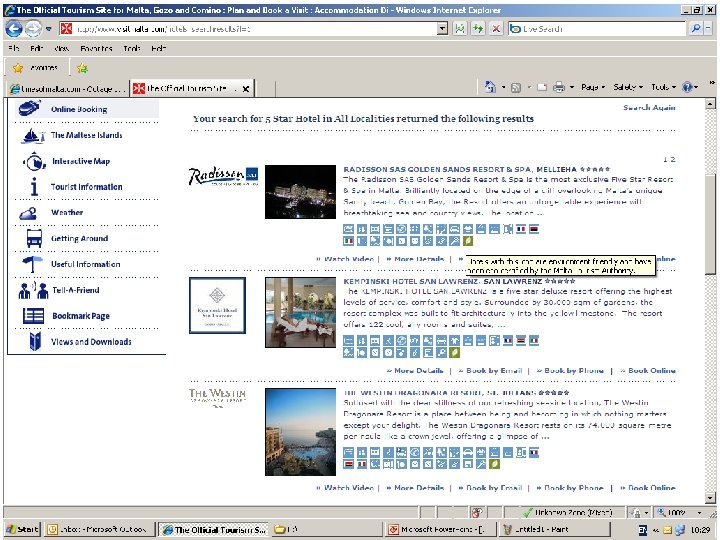The width and height of the screenshot is (720, 540).
Task: Open the Radisson night photo thumbnail
Action: (300, 192)
